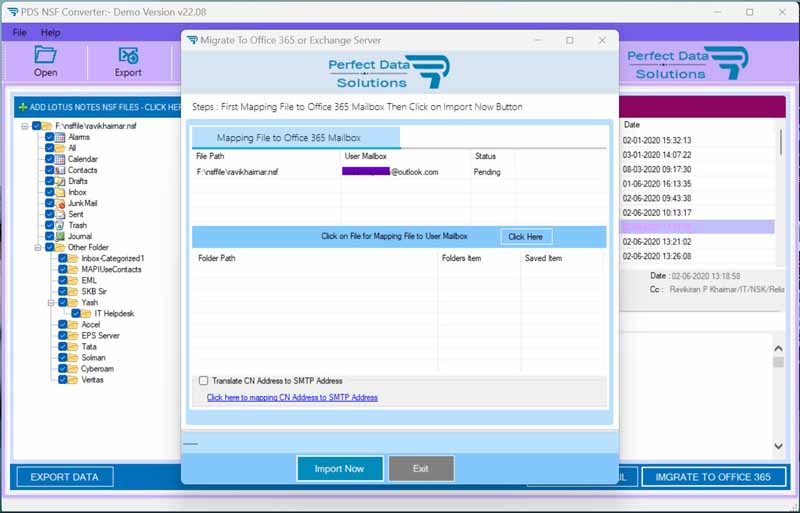Uncheck the Veritas folder checkbox
The height and width of the screenshot is (513, 800).
tap(62, 380)
